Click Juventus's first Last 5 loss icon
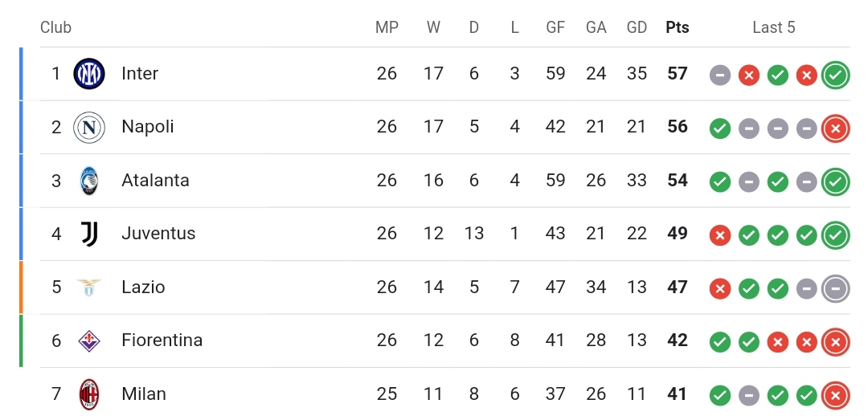 (x=719, y=236)
